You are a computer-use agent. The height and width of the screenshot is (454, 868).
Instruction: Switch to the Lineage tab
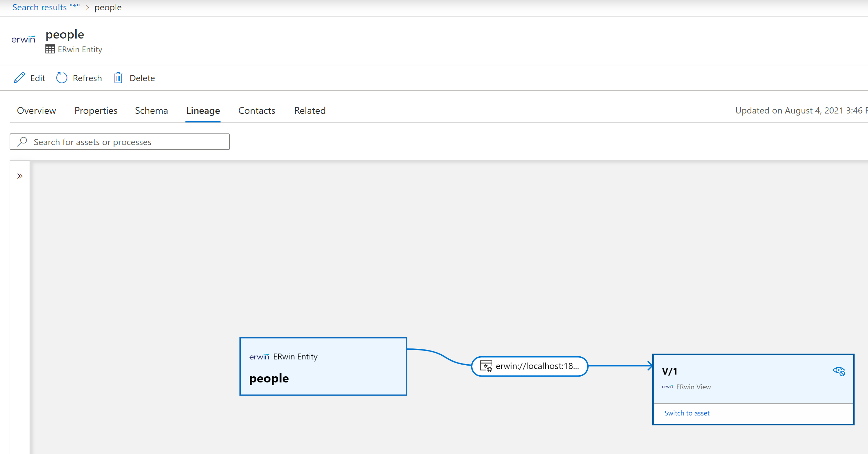coord(203,110)
